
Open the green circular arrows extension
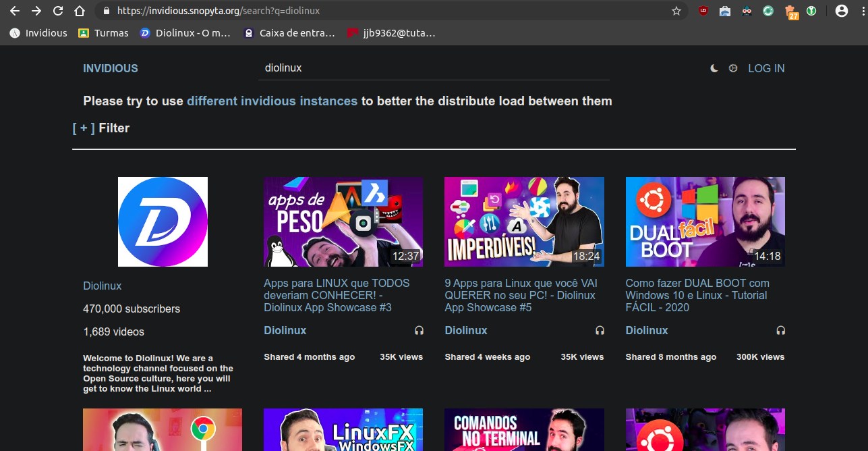pos(768,11)
